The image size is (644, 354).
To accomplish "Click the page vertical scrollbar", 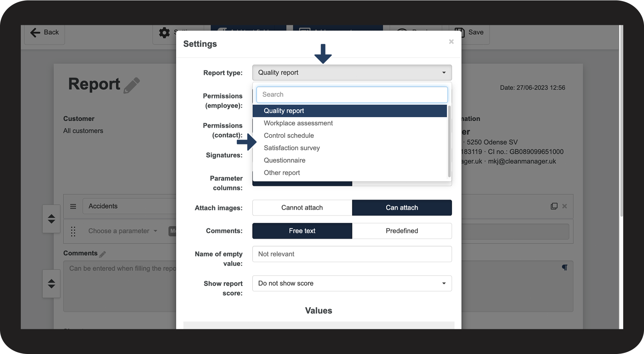I will point(621,121).
